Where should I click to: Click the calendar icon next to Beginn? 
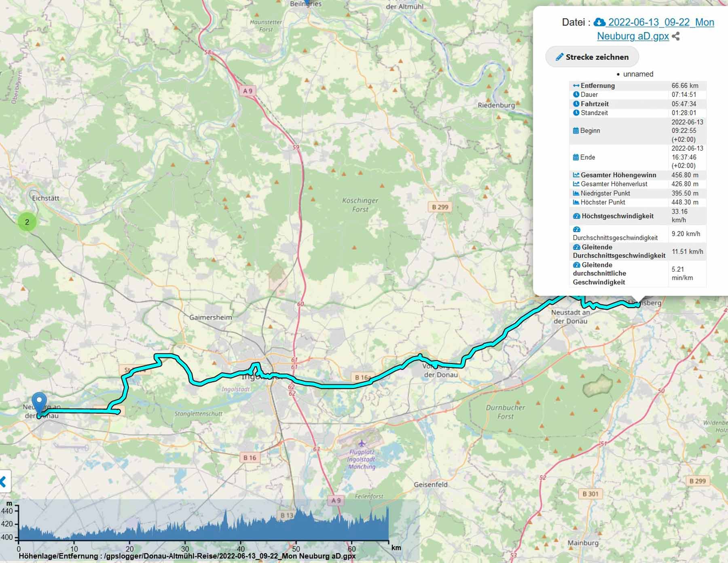(576, 131)
